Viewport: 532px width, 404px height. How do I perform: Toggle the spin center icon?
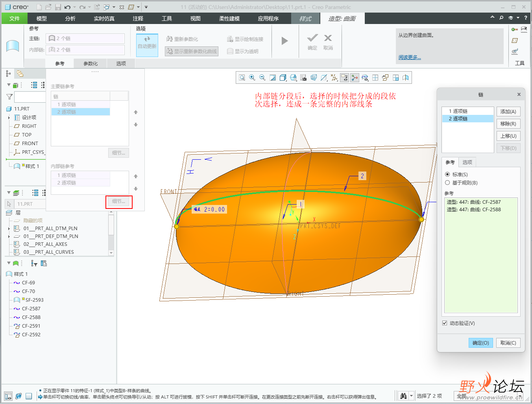355,78
